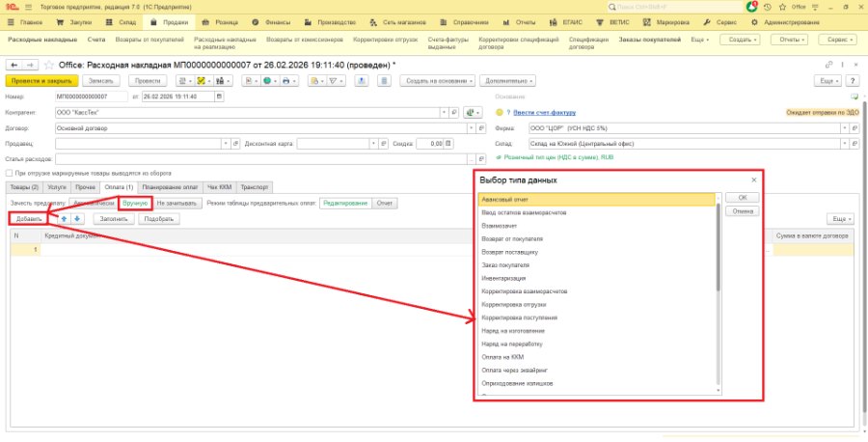868x442 pixels.
Task: Open the history clock icon
Action: point(768,7)
